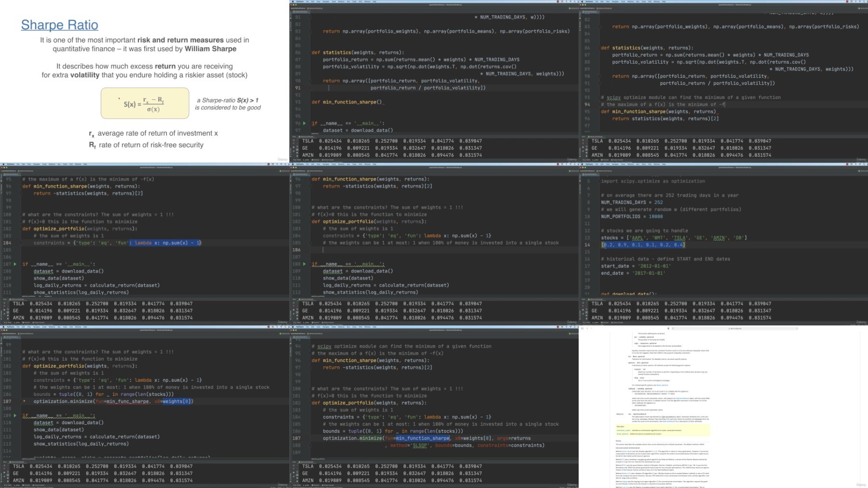Click the browser back arrow in documentation window
Image resolution: width=868 pixels, height=488 pixels.
point(587,328)
